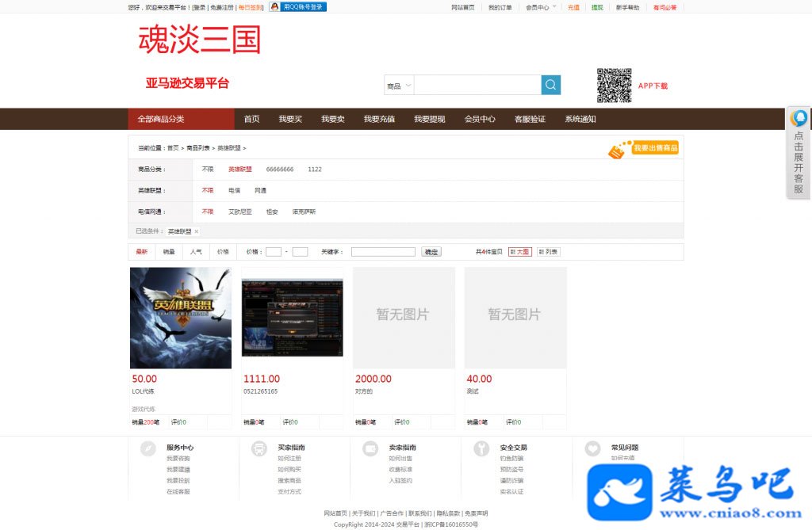Open the 40.00 product placeholder image
The height and width of the screenshot is (530, 812).
515,318
